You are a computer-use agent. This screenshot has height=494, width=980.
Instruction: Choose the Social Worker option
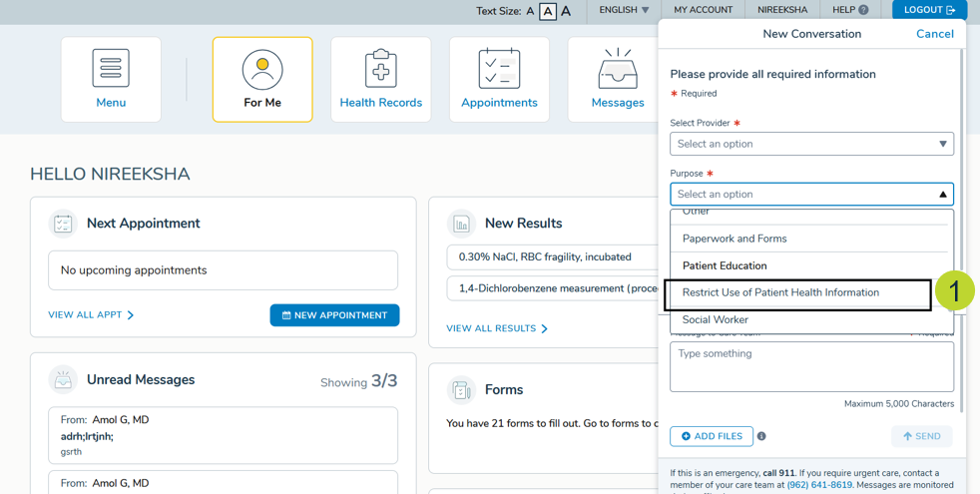715,320
